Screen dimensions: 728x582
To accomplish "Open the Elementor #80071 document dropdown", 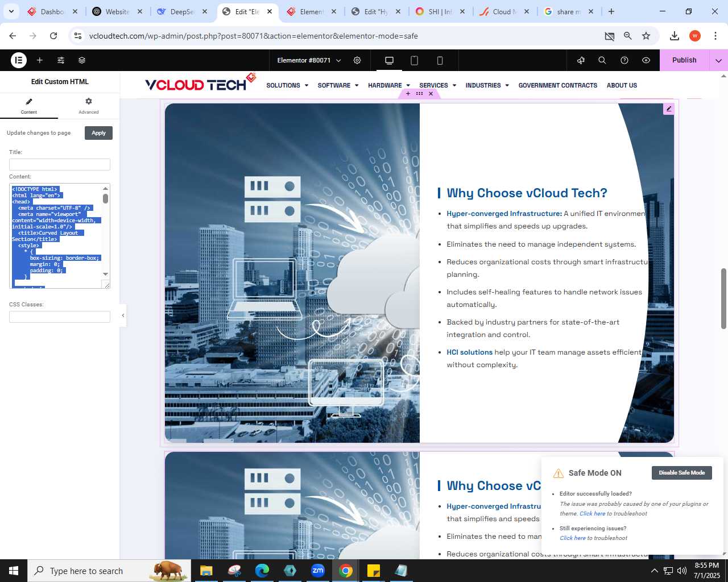I will coord(309,60).
